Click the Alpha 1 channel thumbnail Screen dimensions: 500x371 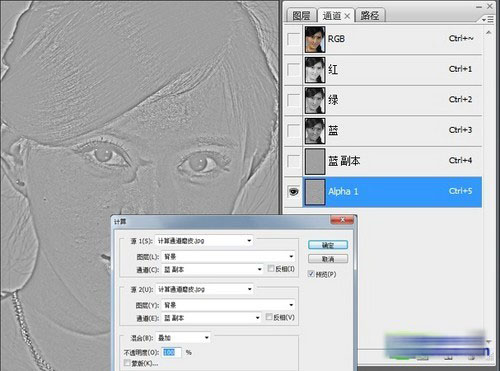point(315,192)
